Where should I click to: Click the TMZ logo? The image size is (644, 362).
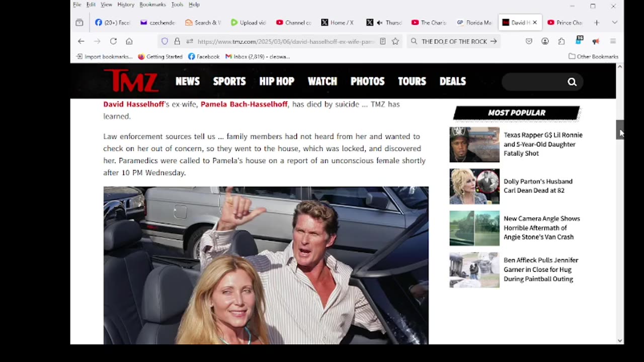(131, 80)
